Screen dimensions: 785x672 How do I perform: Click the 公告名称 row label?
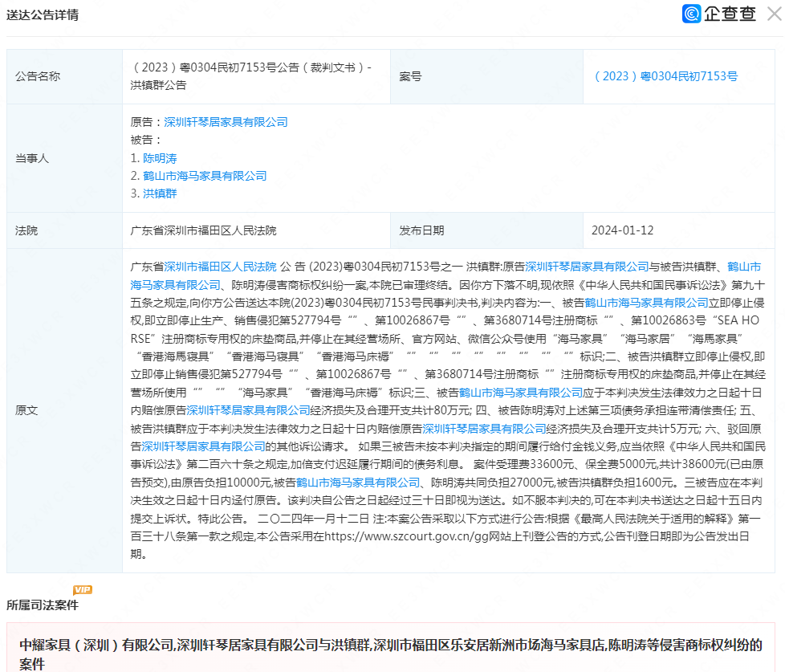(38, 76)
